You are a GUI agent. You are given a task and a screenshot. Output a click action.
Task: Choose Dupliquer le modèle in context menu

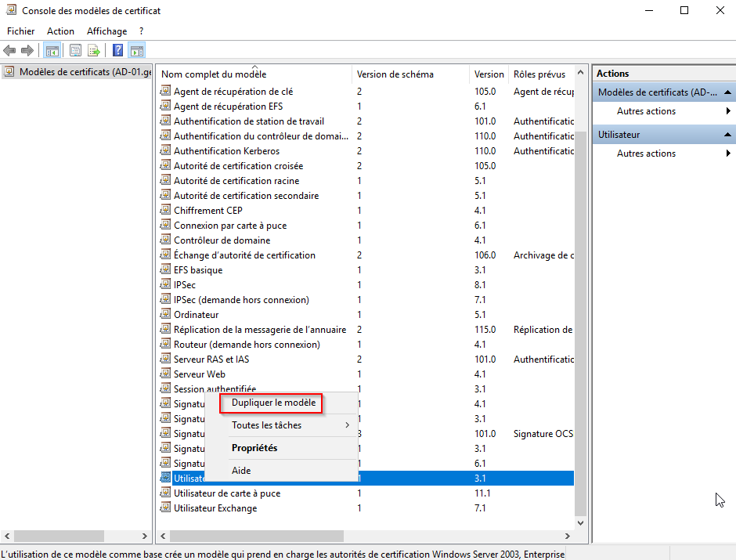click(x=273, y=403)
